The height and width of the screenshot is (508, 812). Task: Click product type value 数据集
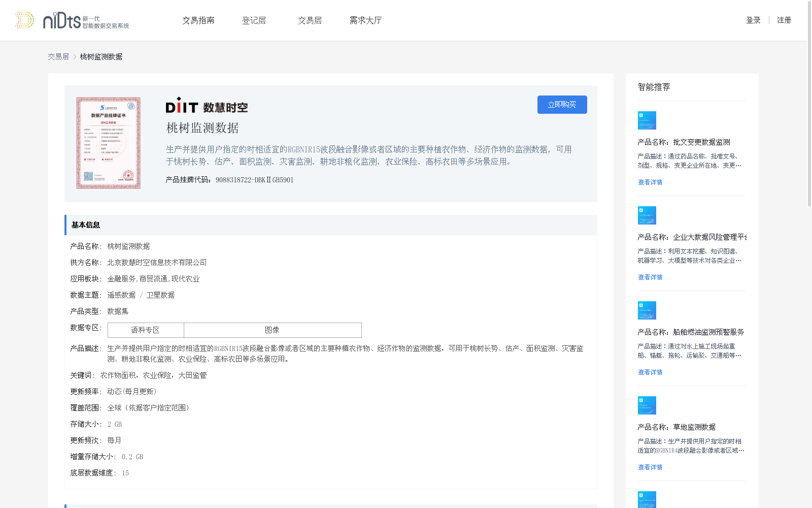(118, 311)
